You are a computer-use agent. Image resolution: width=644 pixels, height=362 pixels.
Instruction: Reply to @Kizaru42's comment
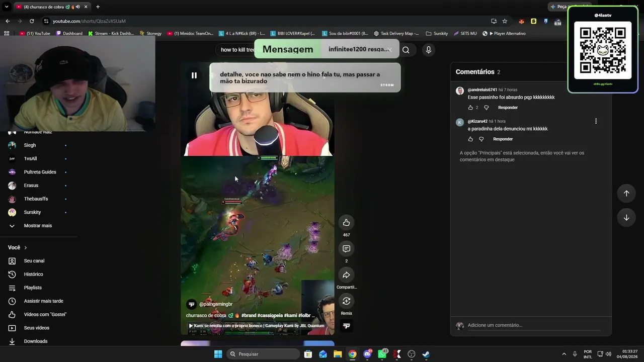tap(503, 139)
